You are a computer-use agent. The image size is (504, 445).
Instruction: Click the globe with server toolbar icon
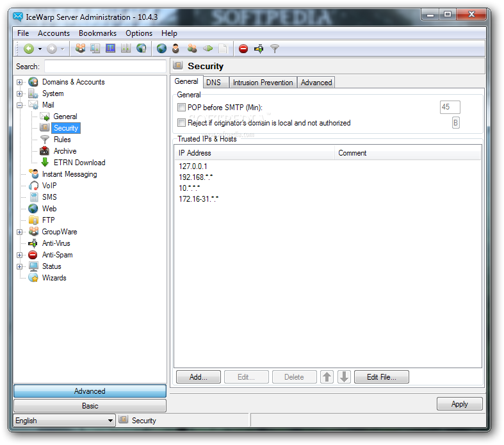[142, 49]
